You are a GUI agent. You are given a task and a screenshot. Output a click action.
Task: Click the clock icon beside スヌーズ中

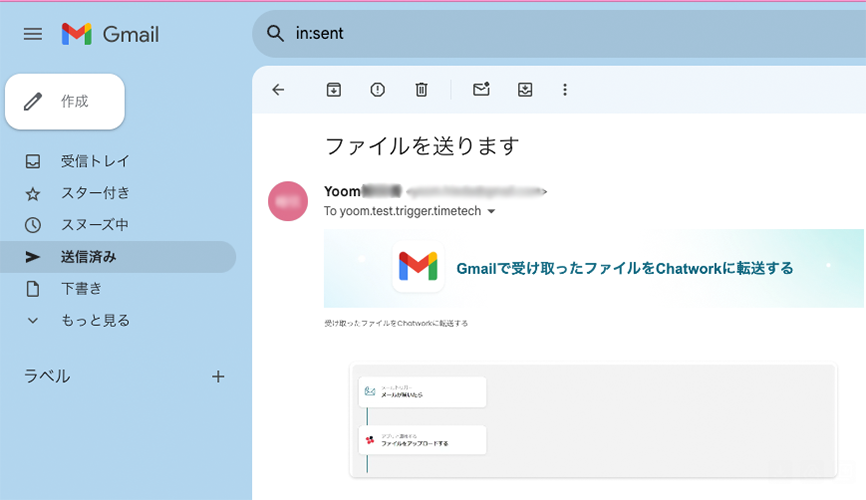(33, 225)
